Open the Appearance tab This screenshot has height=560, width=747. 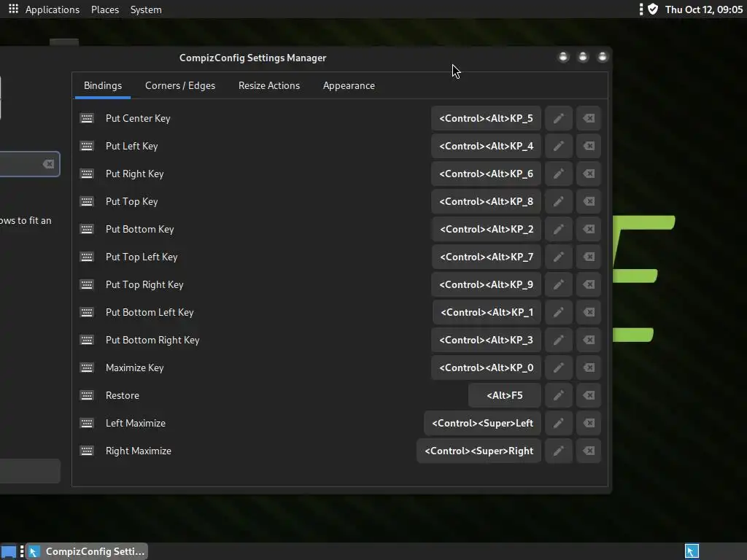pos(349,86)
